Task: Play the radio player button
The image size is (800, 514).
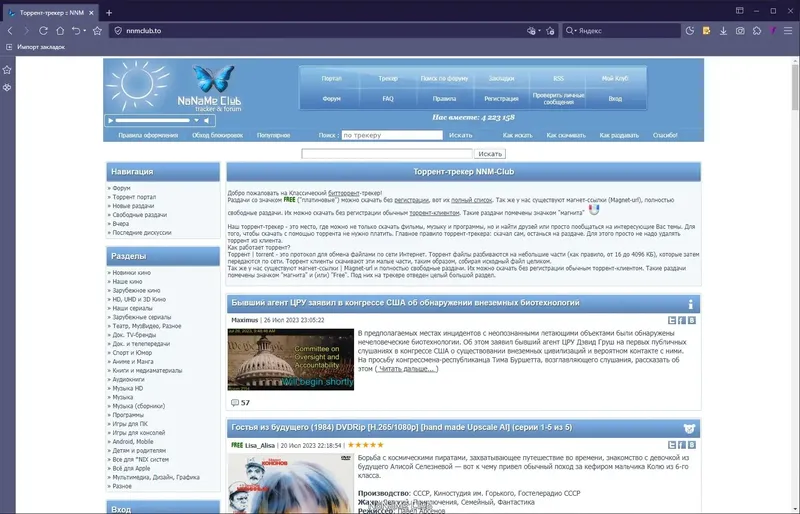Action: [110, 120]
